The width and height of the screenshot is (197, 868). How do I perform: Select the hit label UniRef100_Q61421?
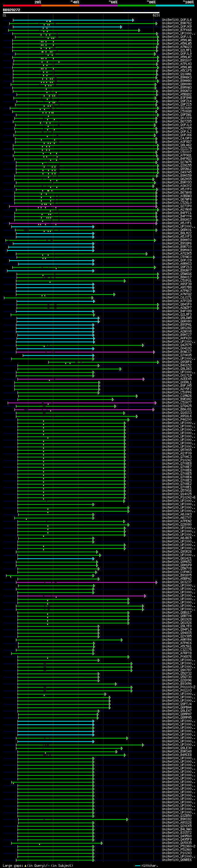click(177, 558)
